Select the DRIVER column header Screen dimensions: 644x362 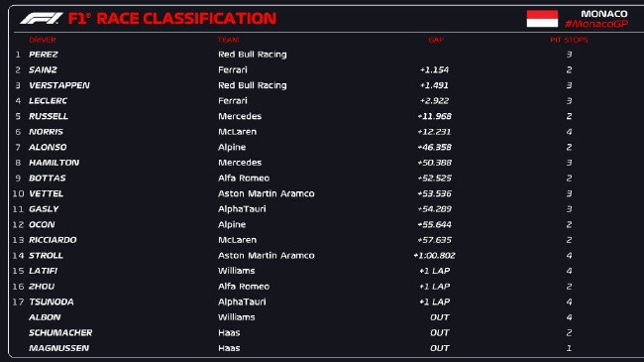click(x=43, y=40)
